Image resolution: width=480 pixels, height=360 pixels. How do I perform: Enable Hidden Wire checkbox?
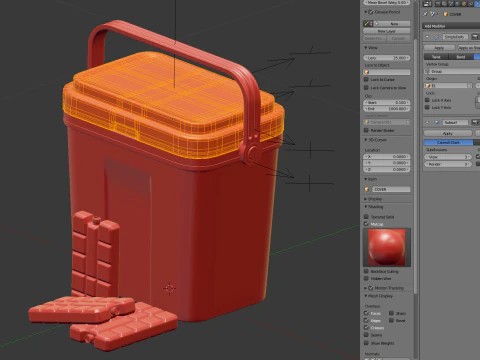[x=366, y=278]
